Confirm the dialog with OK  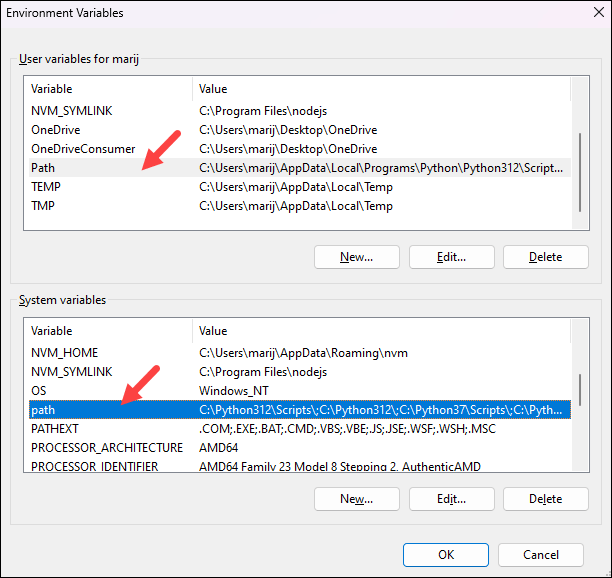pos(446,554)
